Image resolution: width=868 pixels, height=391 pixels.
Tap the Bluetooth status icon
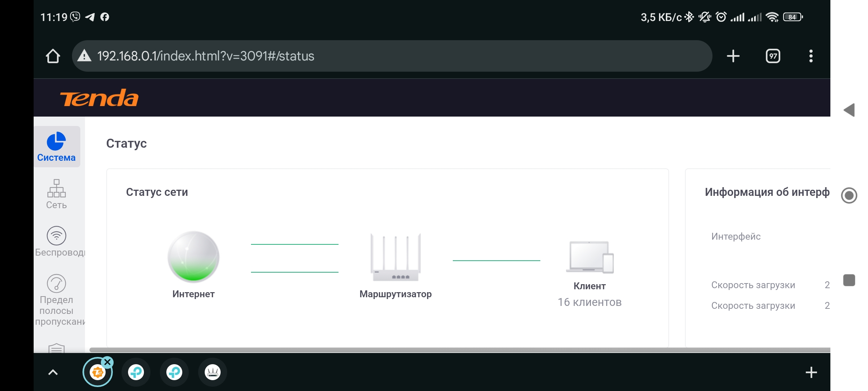tap(689, 17)
